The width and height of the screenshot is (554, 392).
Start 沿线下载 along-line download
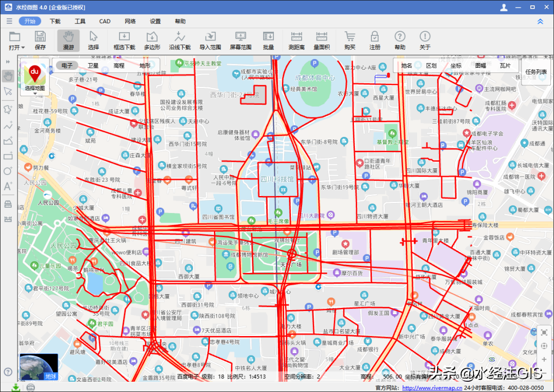180,41
